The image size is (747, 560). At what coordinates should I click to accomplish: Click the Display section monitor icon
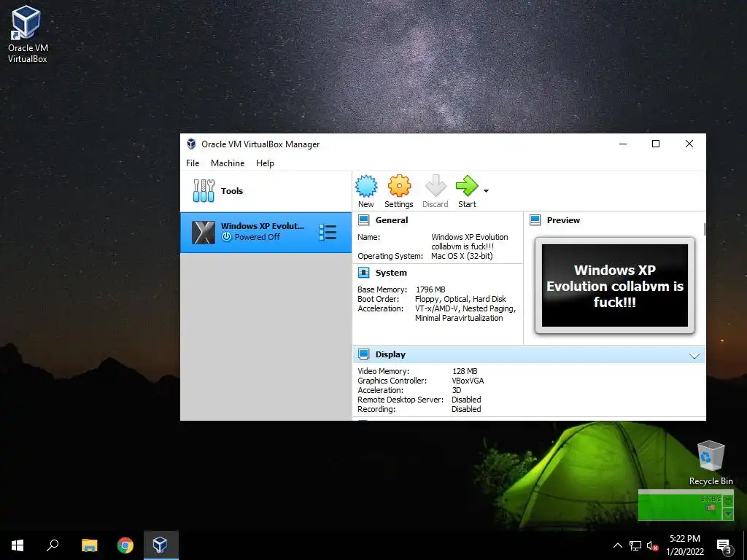[x=363, y=354]
